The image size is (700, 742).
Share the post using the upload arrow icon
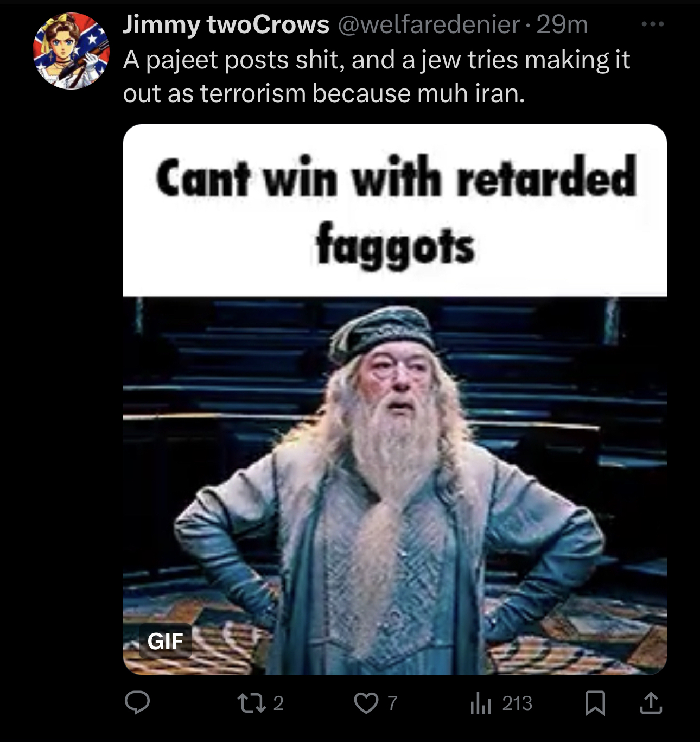tap(651, 703)
